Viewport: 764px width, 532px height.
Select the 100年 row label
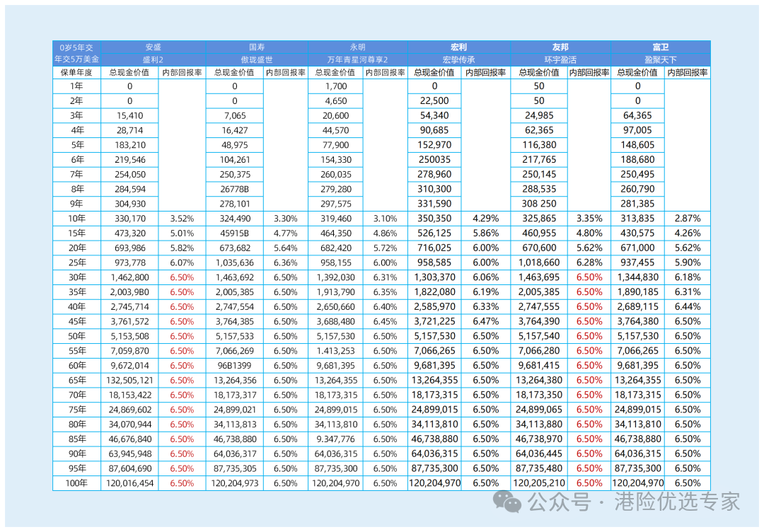pos(76,483)
